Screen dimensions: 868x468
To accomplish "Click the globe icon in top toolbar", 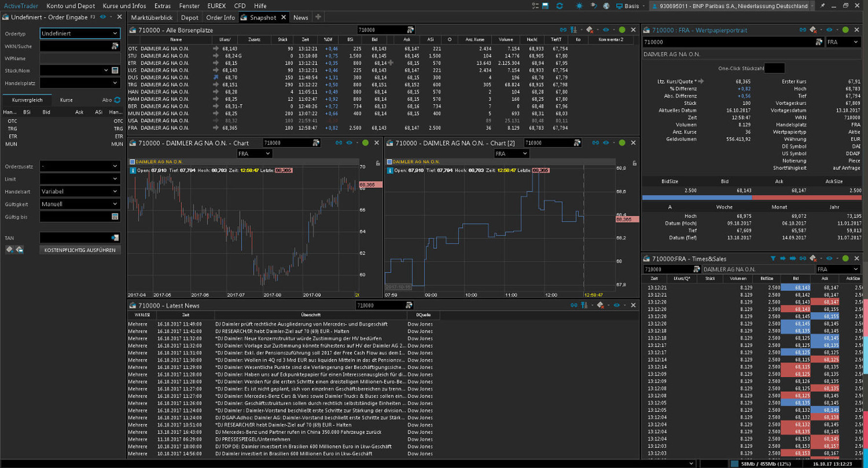I will [606, 6].
